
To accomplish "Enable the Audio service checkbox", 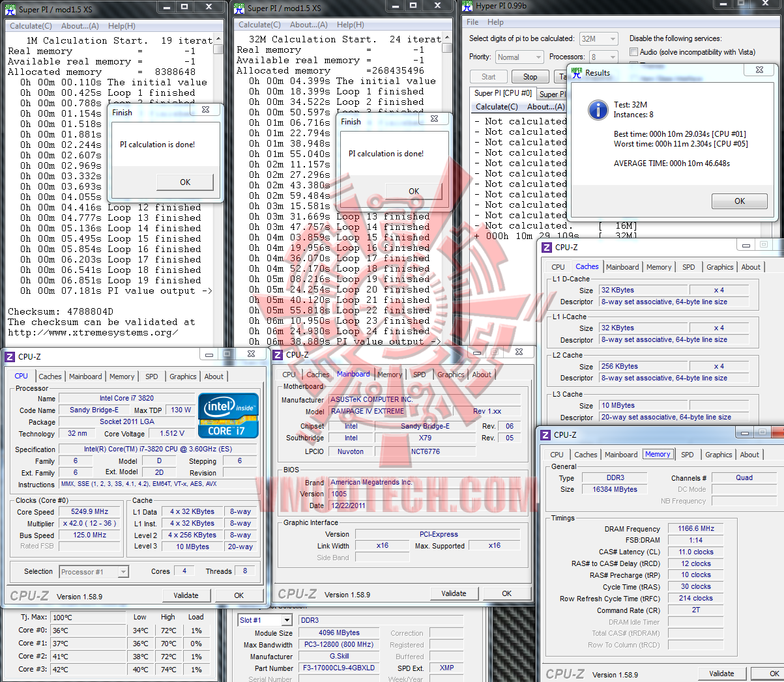I will click(633, 52).
